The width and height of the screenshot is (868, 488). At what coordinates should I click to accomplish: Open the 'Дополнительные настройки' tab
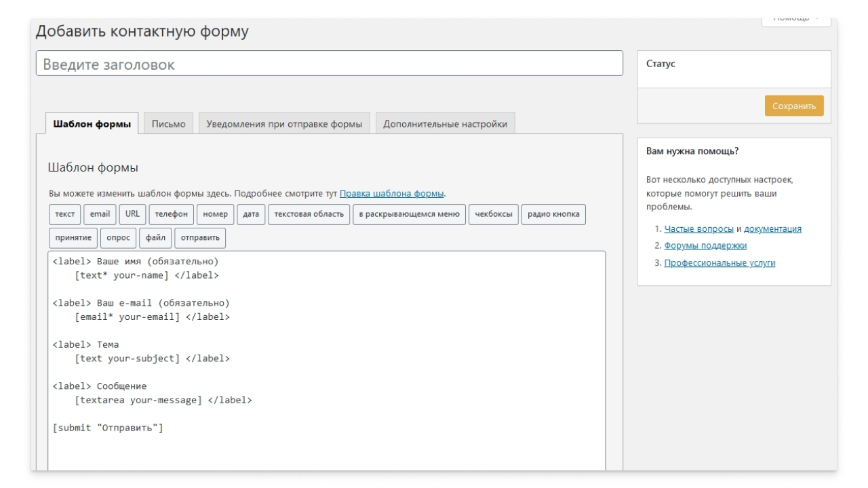445,124
